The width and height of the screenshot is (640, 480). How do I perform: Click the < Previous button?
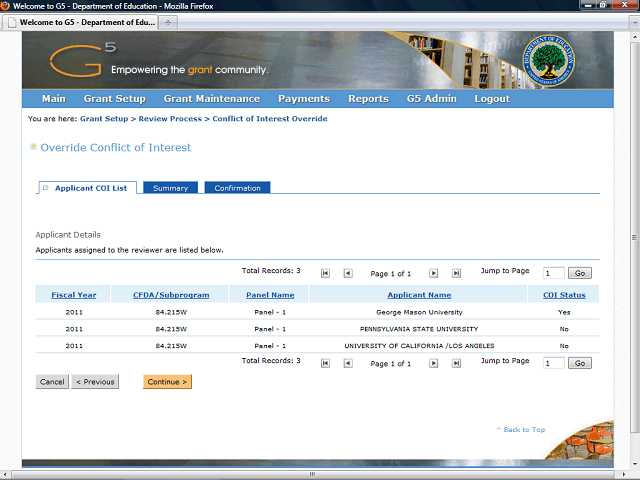pos(95,382)
